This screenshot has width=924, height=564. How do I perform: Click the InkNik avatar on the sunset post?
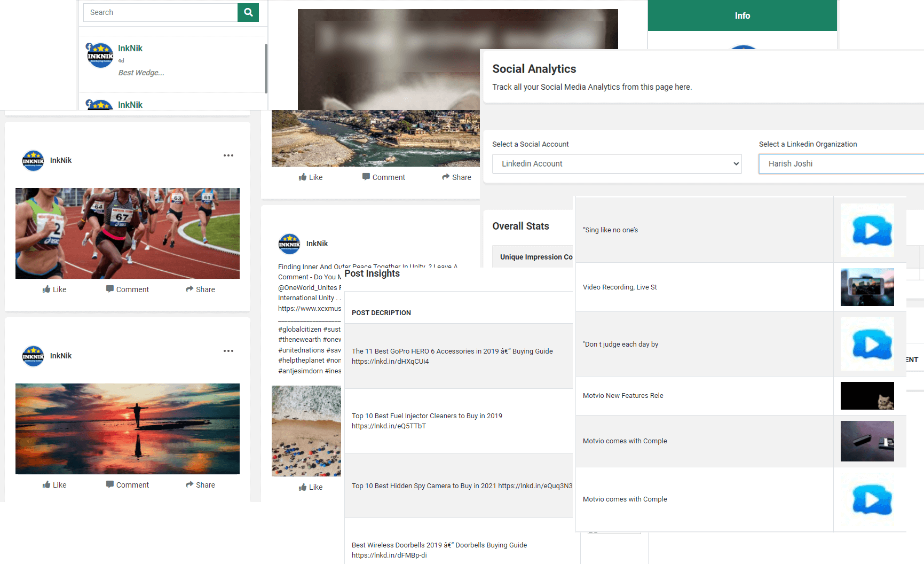click(33, 356)
